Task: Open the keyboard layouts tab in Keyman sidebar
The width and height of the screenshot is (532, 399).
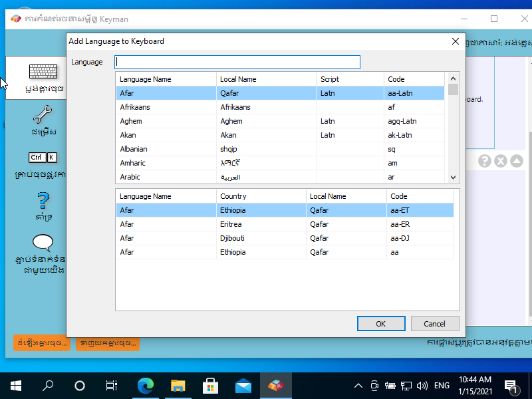Action: (x=36, y=78)
